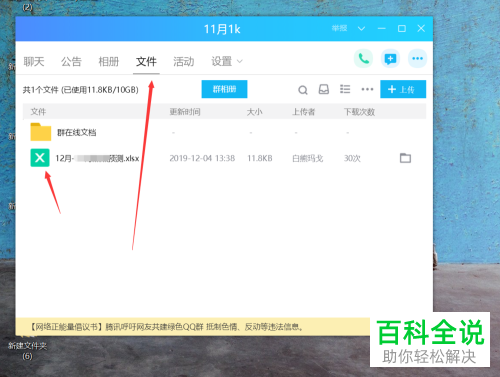The width and height of the screenshot is (500, 377).
Task: Click the 群相册 button
Action: point(224,89)
